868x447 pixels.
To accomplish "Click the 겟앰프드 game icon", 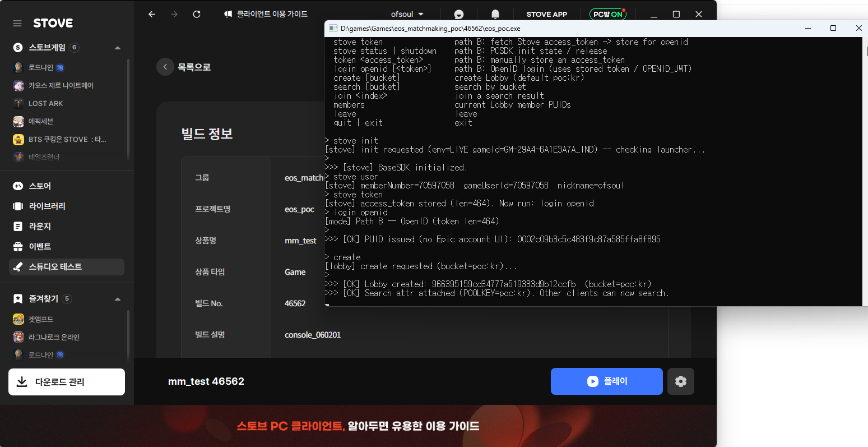I will pyautogui.click(x=18, y=319).
